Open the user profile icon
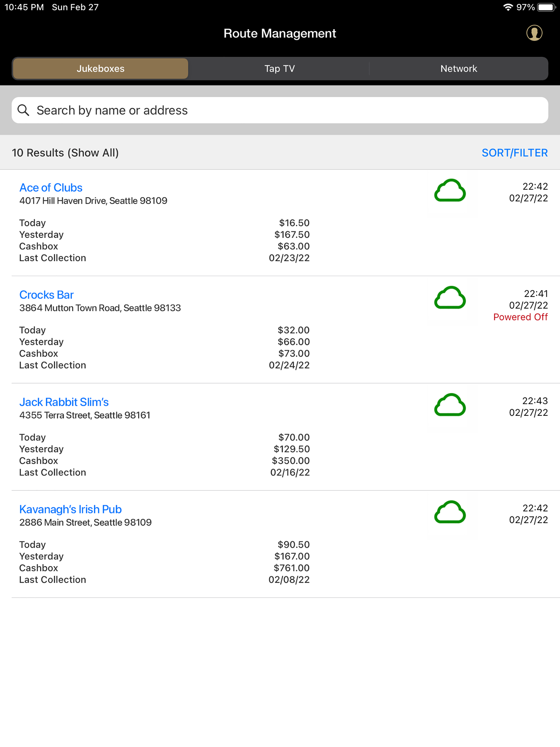Viewport: 560px width, 747px height. 534,33
